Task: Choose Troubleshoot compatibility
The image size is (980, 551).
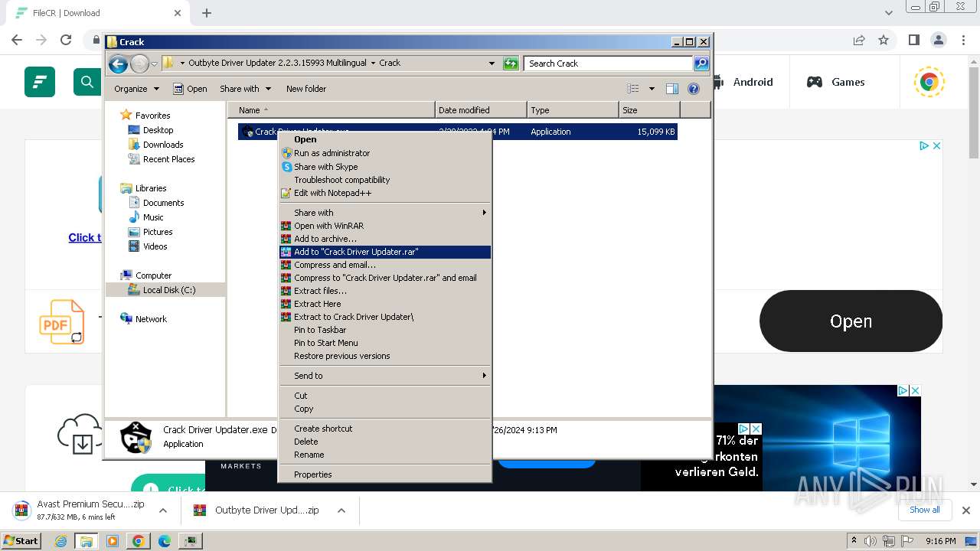Action: pos(384,180)
